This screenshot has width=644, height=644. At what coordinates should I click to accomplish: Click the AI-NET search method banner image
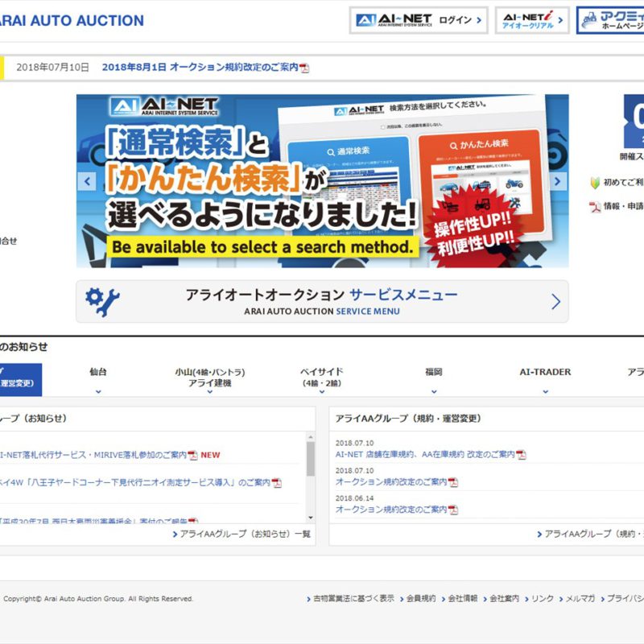click(323, 181)
